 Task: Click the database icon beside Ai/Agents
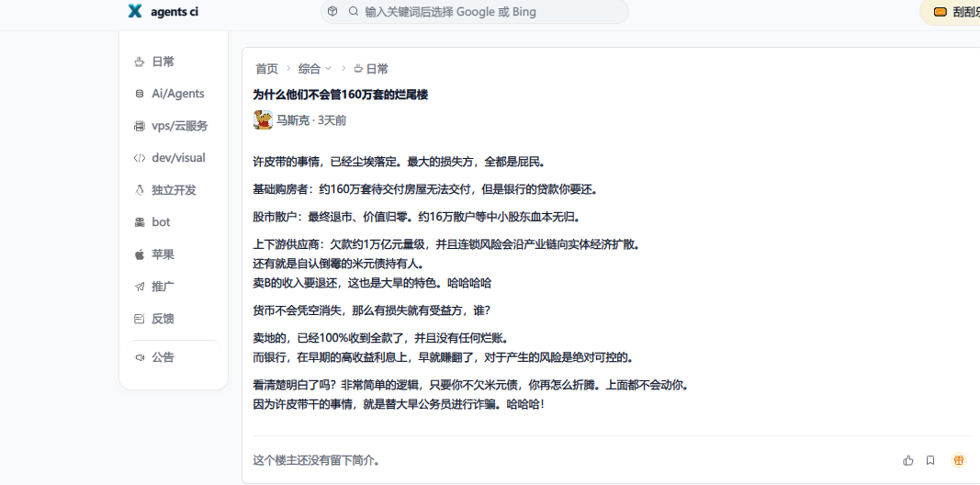pyautogui.click(x=140, y=94)
